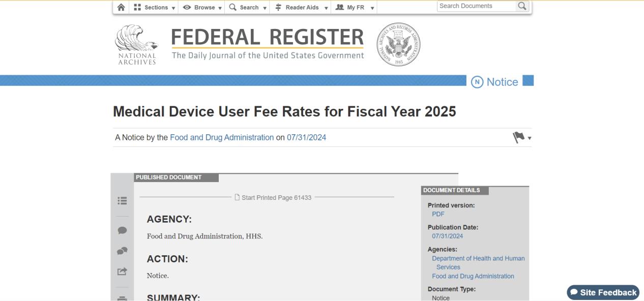Viewport: 644px width, 301px height.
Task: Click the National Archives logo
Action: pyautogui.click(x=137, y=45)
